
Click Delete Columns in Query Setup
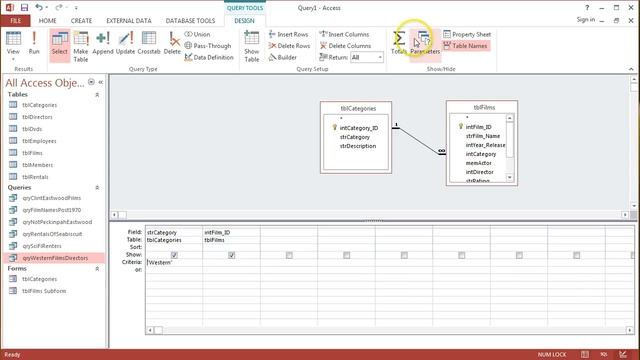[345, 46]
